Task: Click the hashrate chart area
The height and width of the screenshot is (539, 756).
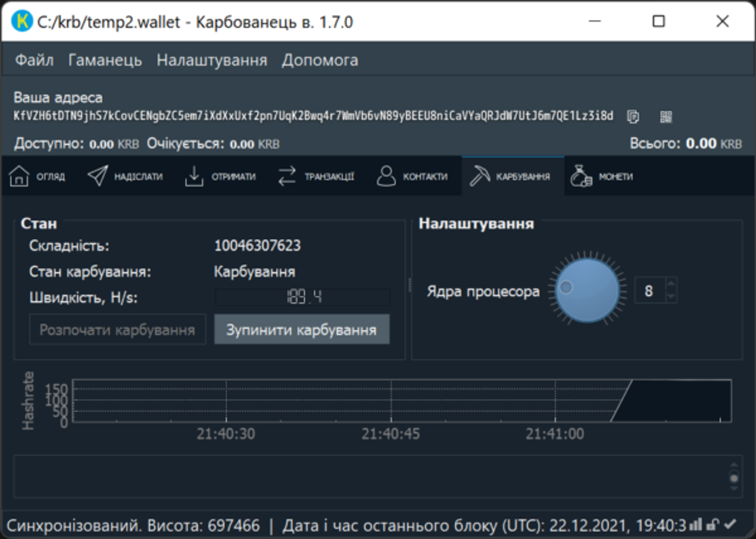Action: 402,401
